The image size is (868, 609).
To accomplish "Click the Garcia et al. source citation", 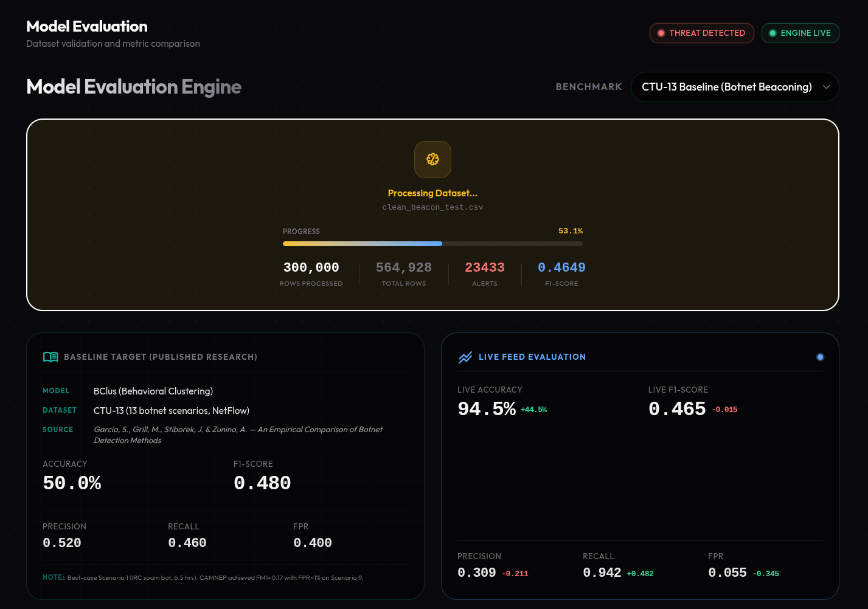I will click(x=238, y=435).
